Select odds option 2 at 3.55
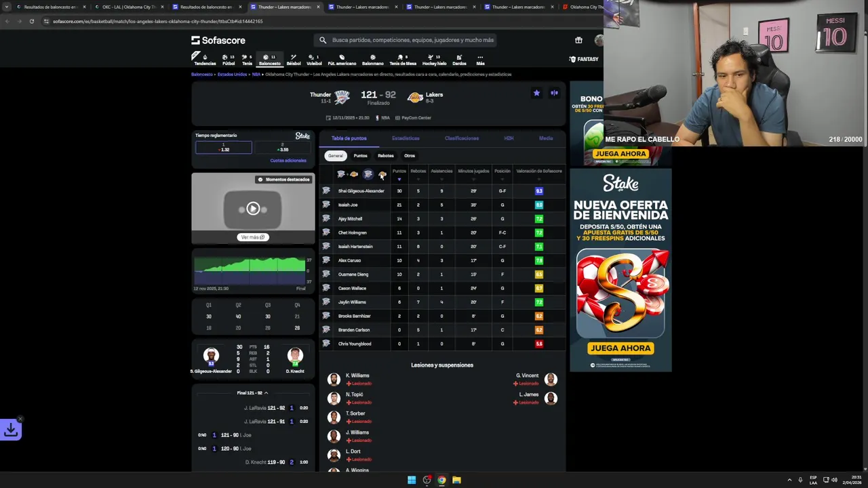The image size is (868, 488). tap(283, 148)
